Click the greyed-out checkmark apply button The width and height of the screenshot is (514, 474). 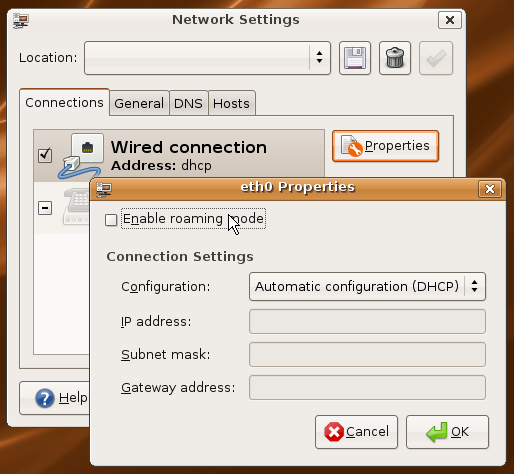coord(436,58)
